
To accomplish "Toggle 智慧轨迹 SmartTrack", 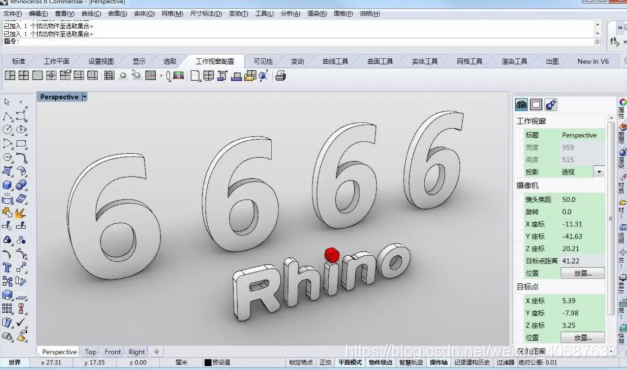I will point(411,362).
